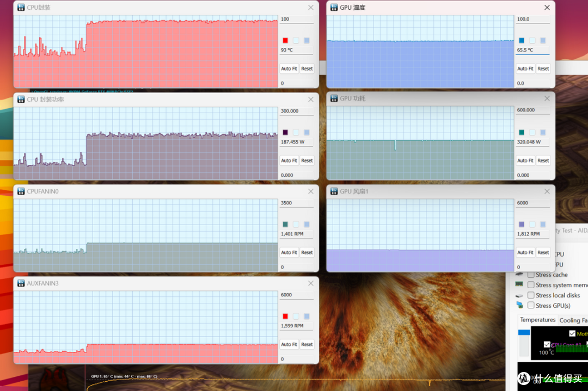This screenshot has height=391, width=588.
Task: Click Auto Fit in AUXFANIN3 window
Action: coord(289,344)
